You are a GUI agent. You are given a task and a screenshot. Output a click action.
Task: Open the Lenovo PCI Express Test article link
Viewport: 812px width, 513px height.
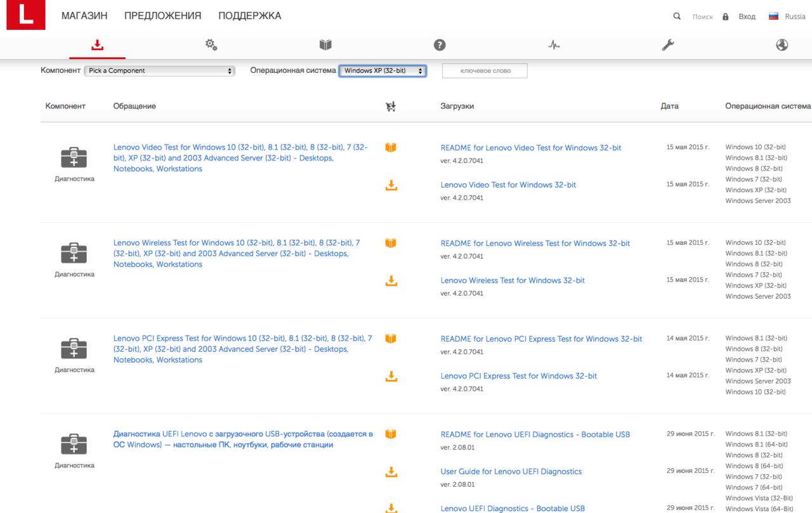pos(243,349)
